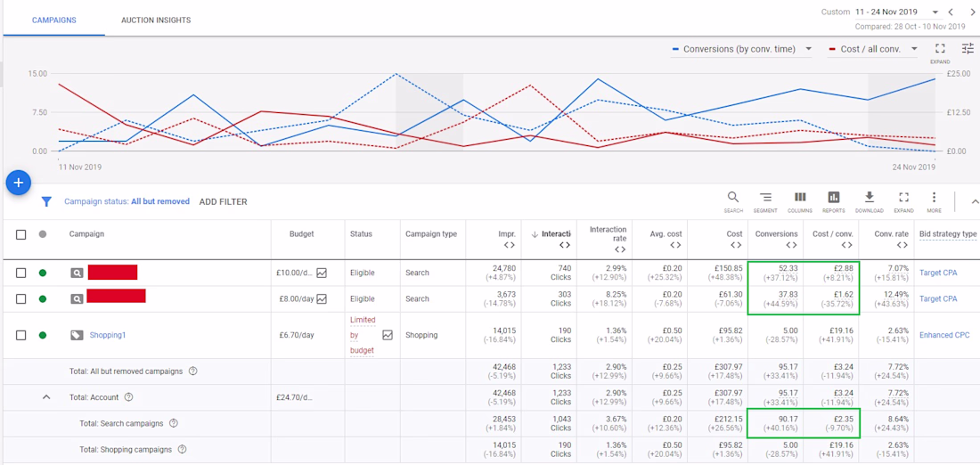
Task: Go to previous date range arrow
Action: [951, 12]
